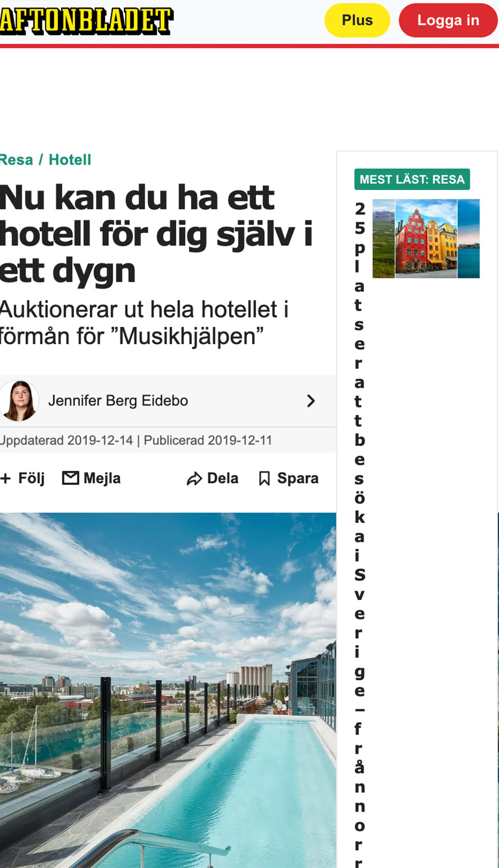Open the Plus subscription button
This screenshot has width=499, height=868.
(357, 20)
